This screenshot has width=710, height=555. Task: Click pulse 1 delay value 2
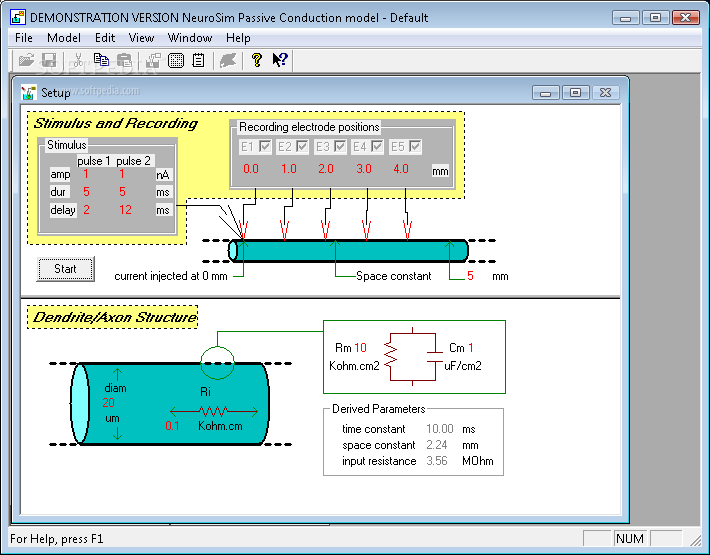(x=86, y=210)
